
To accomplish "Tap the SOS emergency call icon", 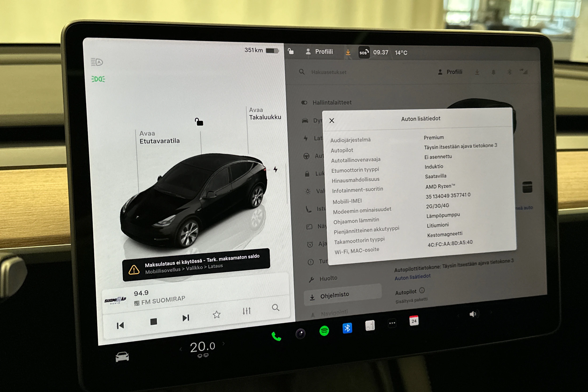I will [x=364, y=52].
